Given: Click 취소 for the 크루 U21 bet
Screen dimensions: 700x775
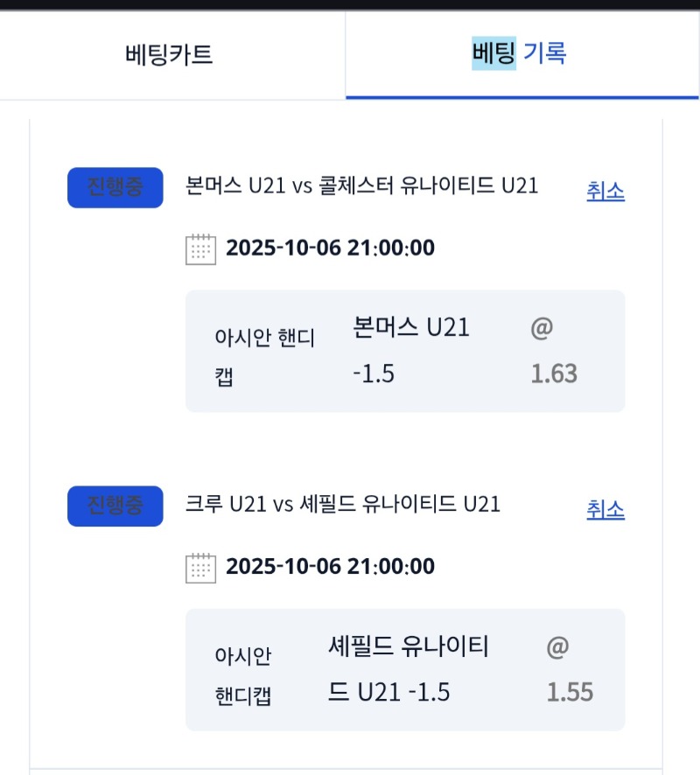Looking at the screenshot, I should coord(605,509).
